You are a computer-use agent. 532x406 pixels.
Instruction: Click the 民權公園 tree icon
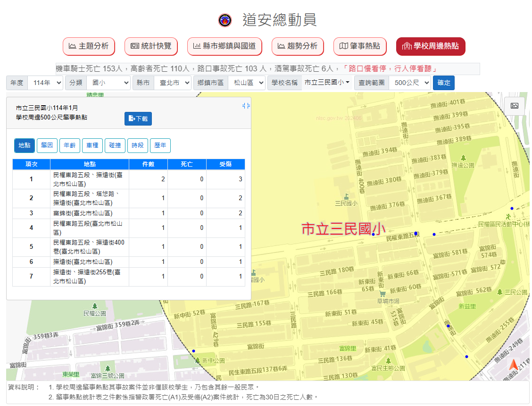95,306
